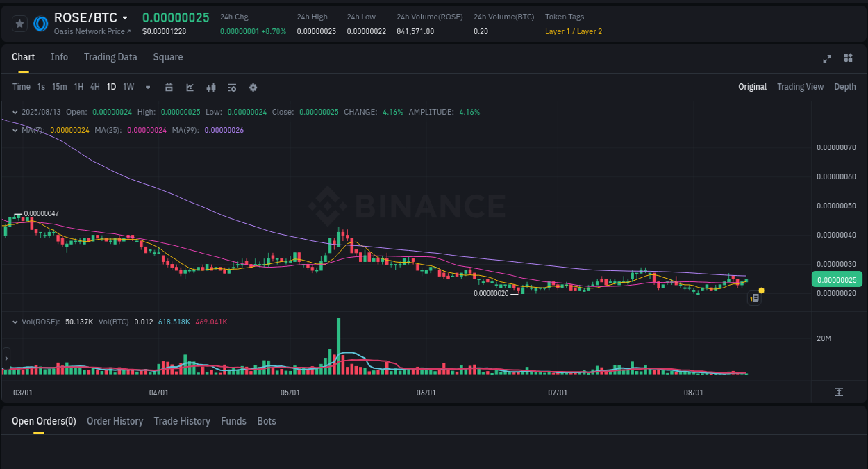Select the chart type icon
Screen dimensions: 868x469
point(190,87)
